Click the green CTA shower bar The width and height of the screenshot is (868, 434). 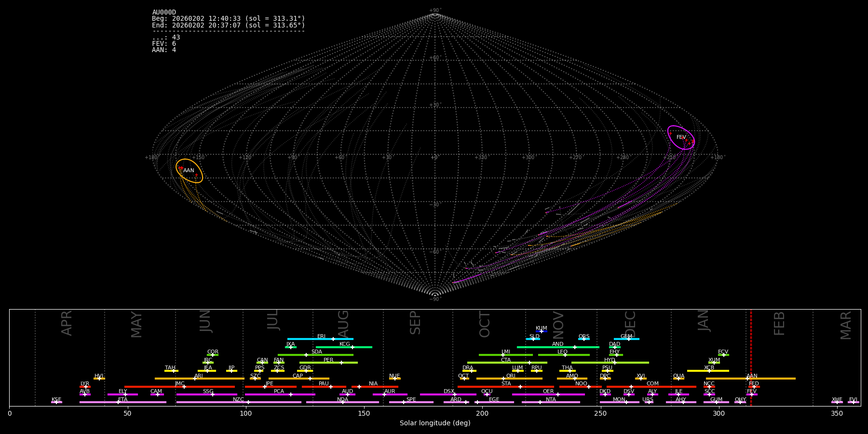pos(507,363)
